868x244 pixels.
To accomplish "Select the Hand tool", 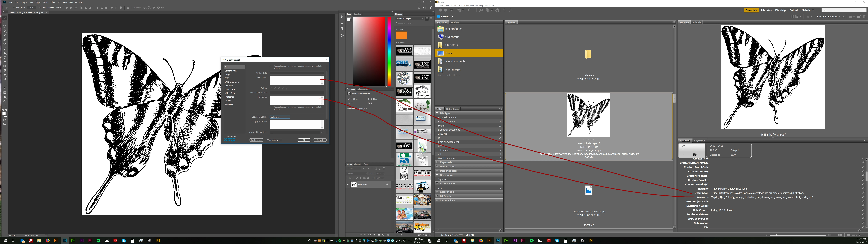I will (5, 97).
